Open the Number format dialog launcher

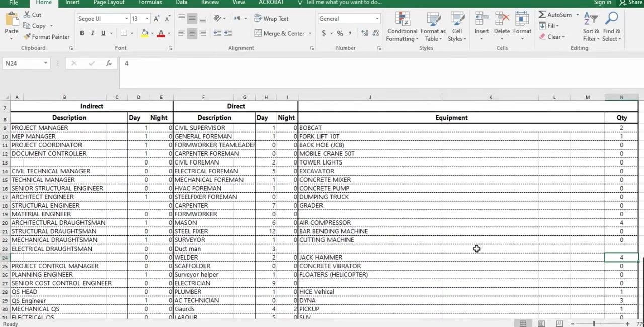click(x=379, y=48)
